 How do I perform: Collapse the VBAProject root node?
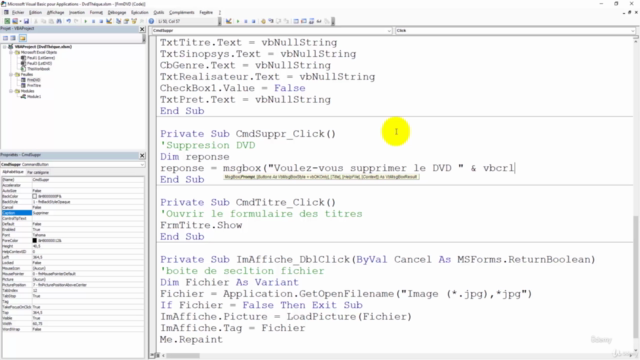click(4, 47)
